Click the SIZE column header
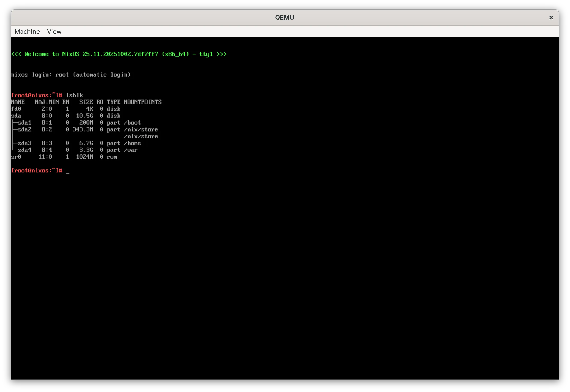Screen dimensions: 570x392 tap(86, 102)
